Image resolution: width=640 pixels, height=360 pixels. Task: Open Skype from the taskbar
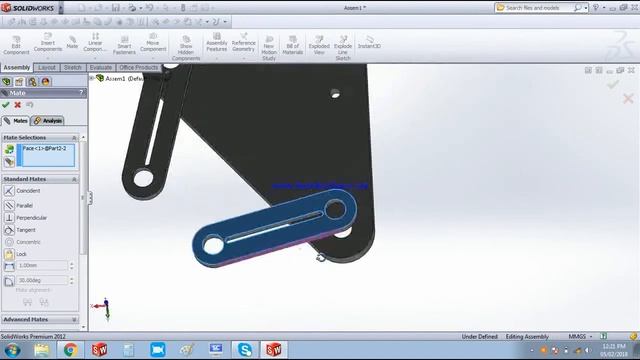[245, 350]
